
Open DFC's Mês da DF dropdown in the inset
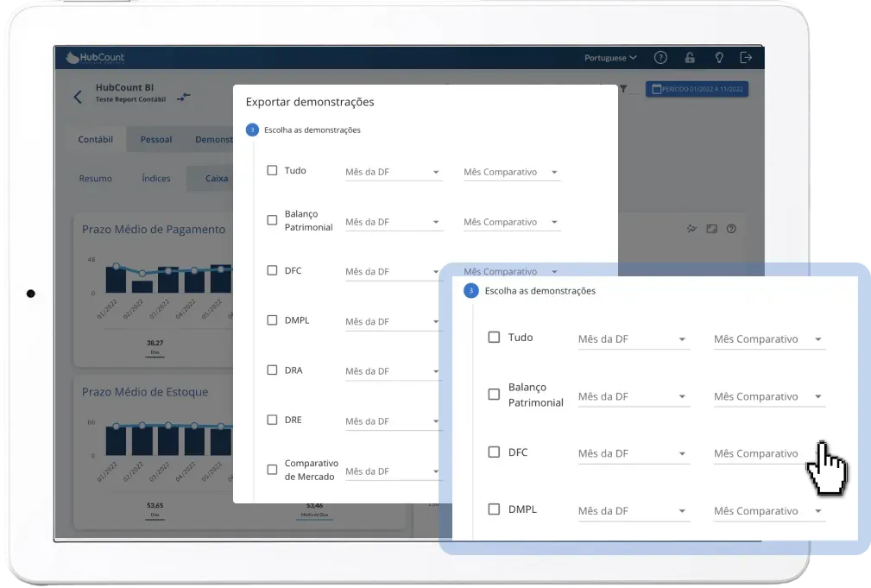[x=634, y=453]
